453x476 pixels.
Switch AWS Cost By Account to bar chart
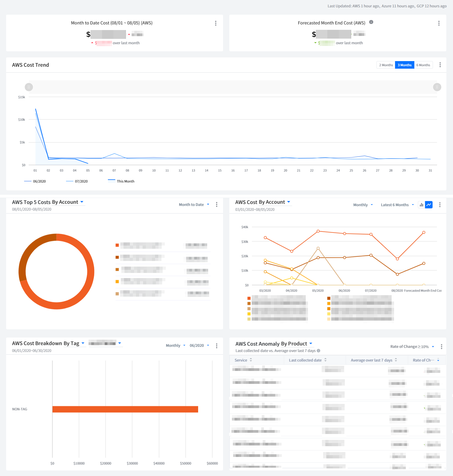pos(421,205)
